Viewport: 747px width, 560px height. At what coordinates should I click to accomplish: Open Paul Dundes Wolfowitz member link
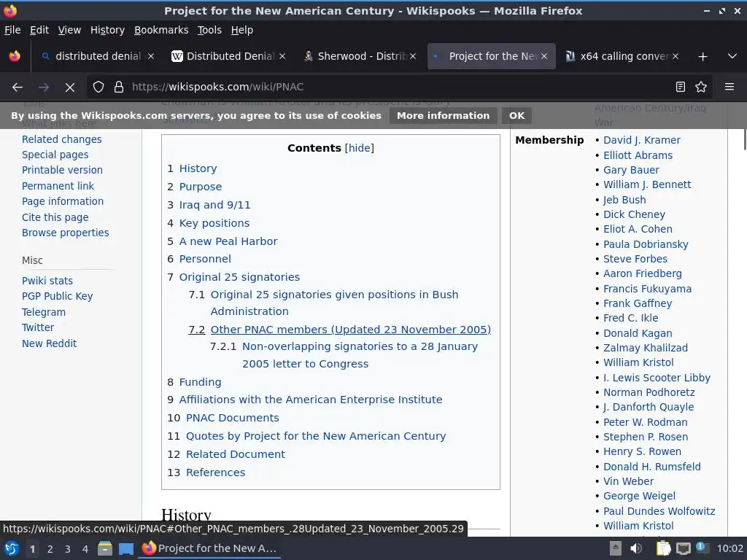point(659,511)
